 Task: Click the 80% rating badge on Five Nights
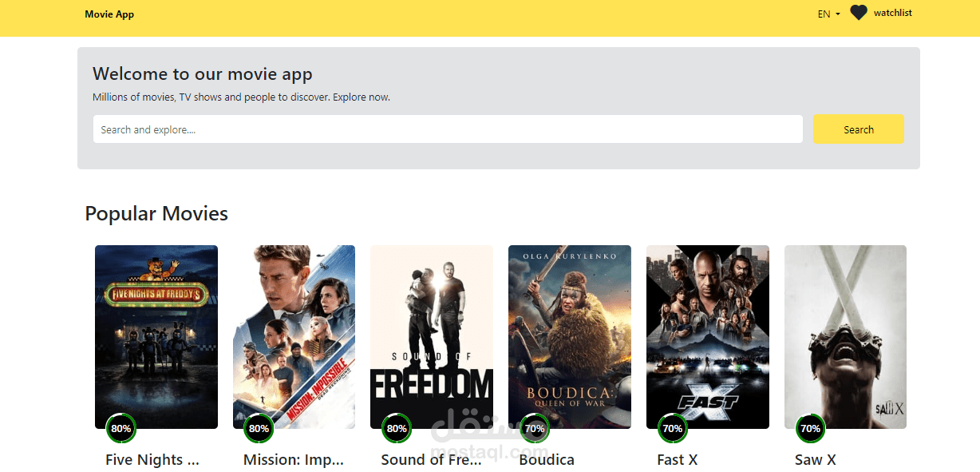click(121, 429)
